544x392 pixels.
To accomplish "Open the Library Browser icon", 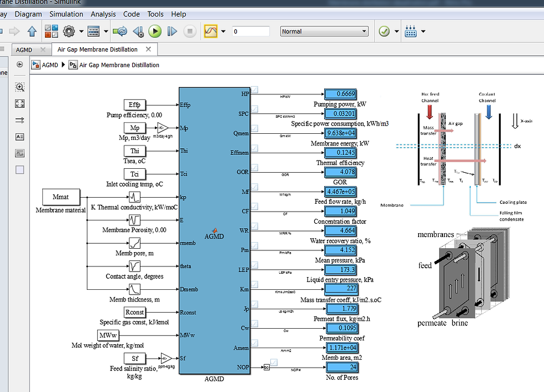I will 51,31.
